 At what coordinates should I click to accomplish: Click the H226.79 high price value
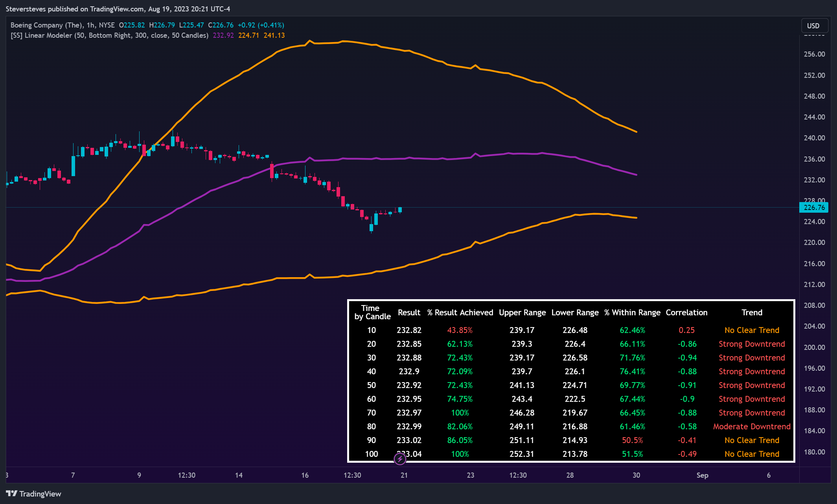(x=162, y=25)
